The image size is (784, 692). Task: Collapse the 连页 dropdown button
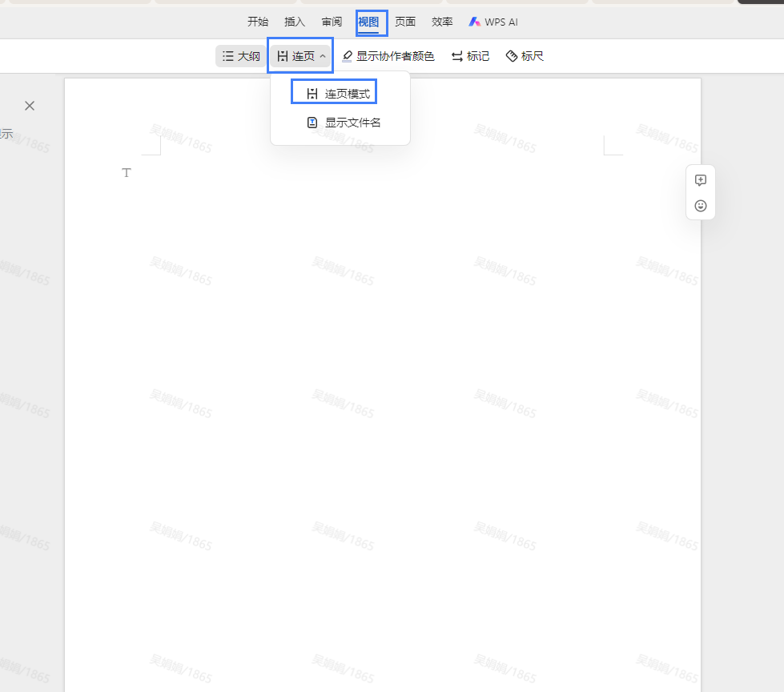pos(300,56)
